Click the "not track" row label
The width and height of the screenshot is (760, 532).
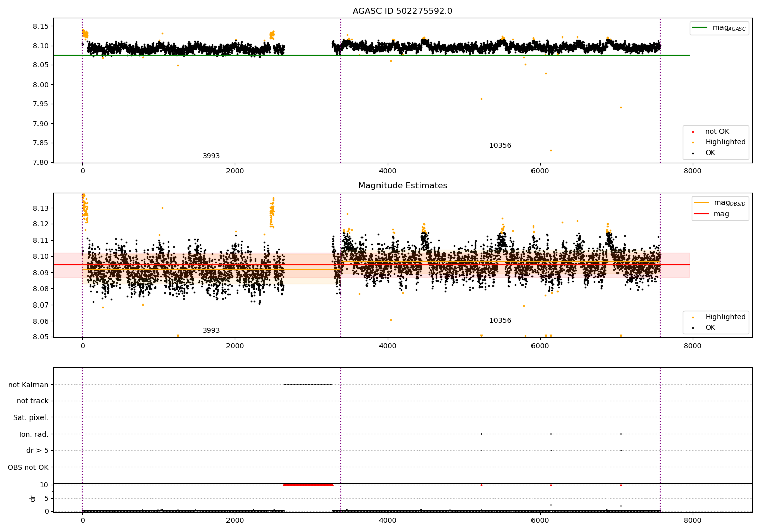(32, 401)
